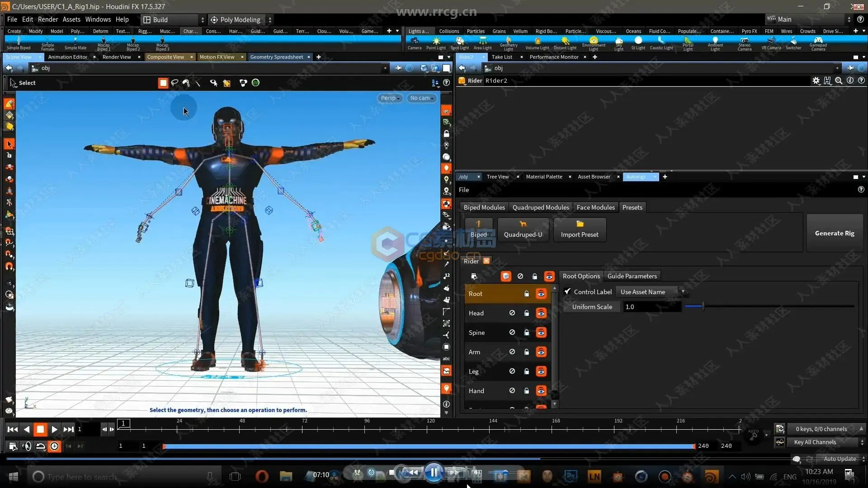
Task: Click the Animation Editor tab
Action: click(x=68, y=56)
